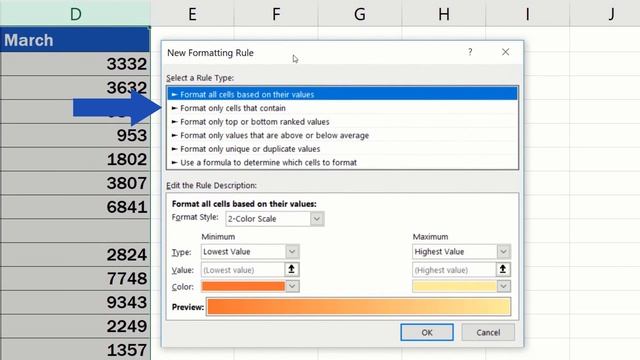This screenshot has width=640, height=360.
Task: Click the Cancel button
Action: [488, 332]
